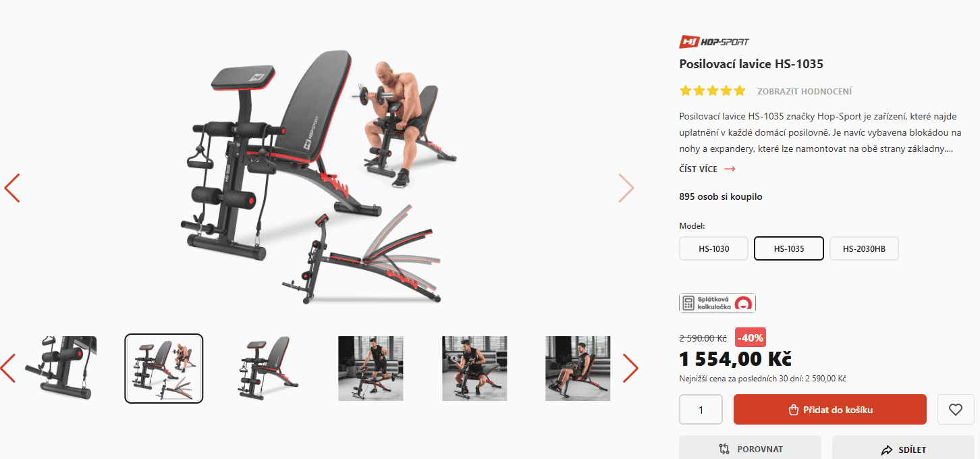Click Přidat do košíku button
Viewport: 980px width, 459px height.
(x=830, y=410)
